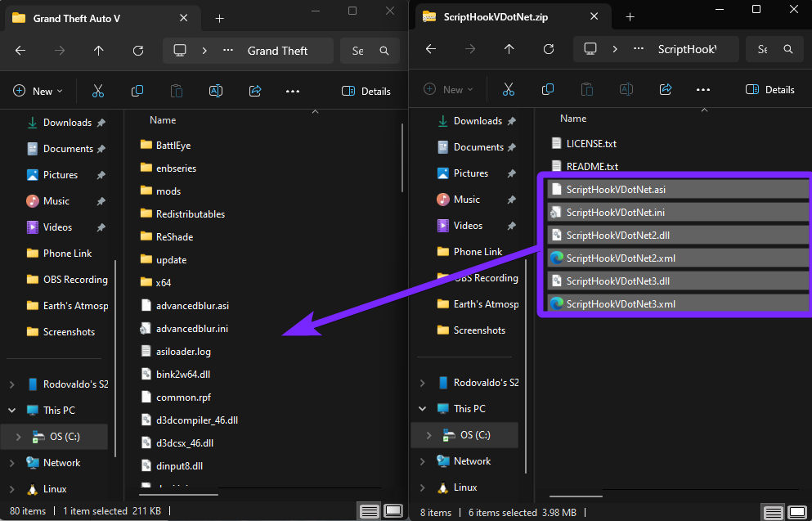812x521 pixels.
Task: Select dinput8.dll file
Action: [179, 465]
